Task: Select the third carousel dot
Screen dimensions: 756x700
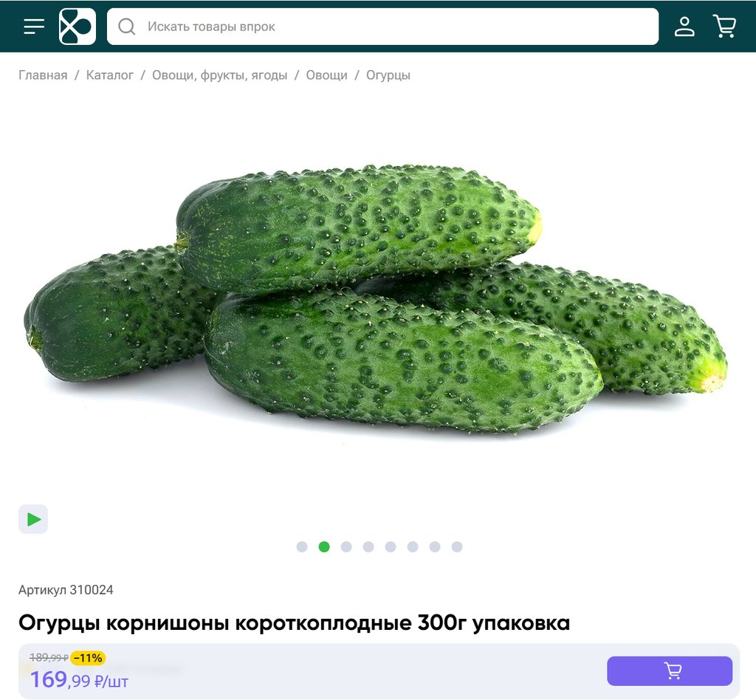Action: click(346, 546)
